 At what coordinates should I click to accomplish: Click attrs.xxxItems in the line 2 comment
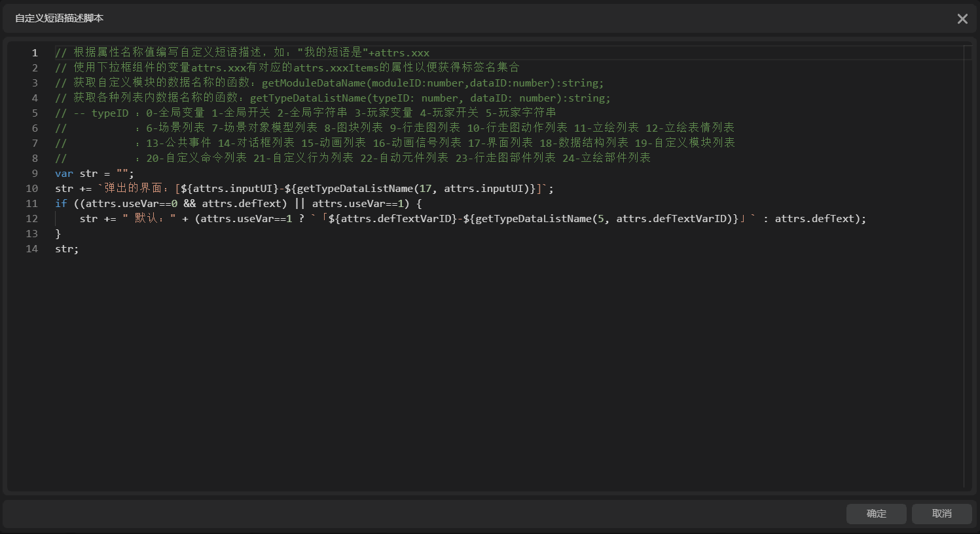pyautogui.click(x=336, y=67)
